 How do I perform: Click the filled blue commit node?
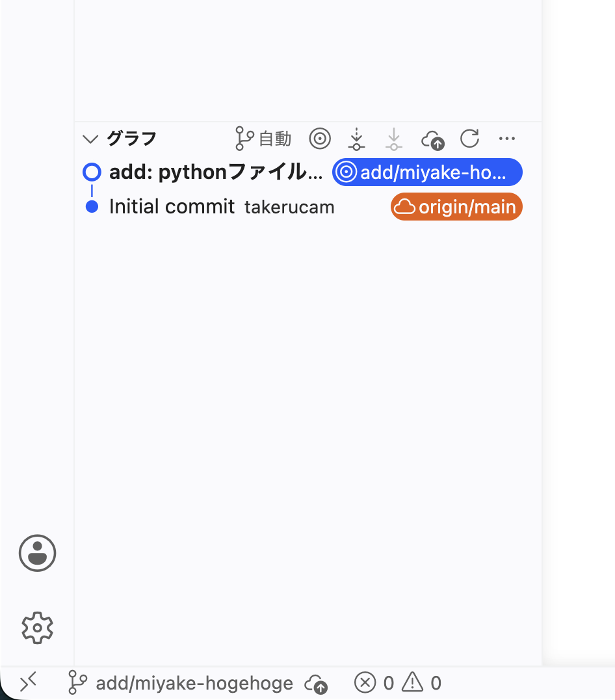click(92, 207)
